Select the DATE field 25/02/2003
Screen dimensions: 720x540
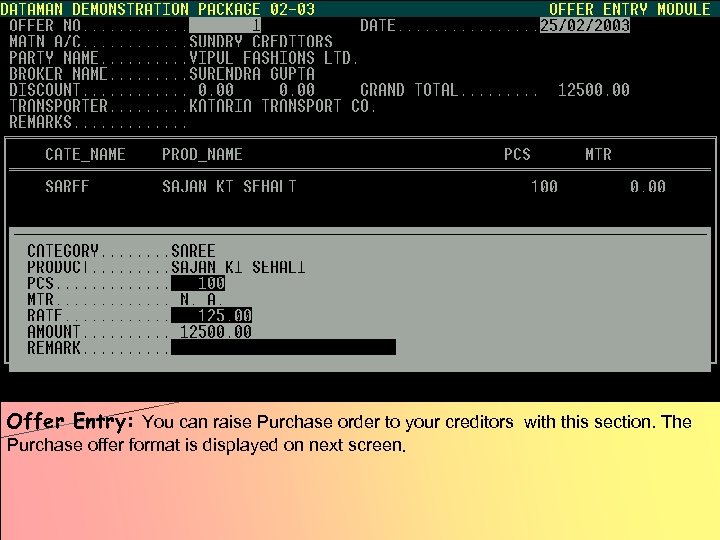coord(585,25)
